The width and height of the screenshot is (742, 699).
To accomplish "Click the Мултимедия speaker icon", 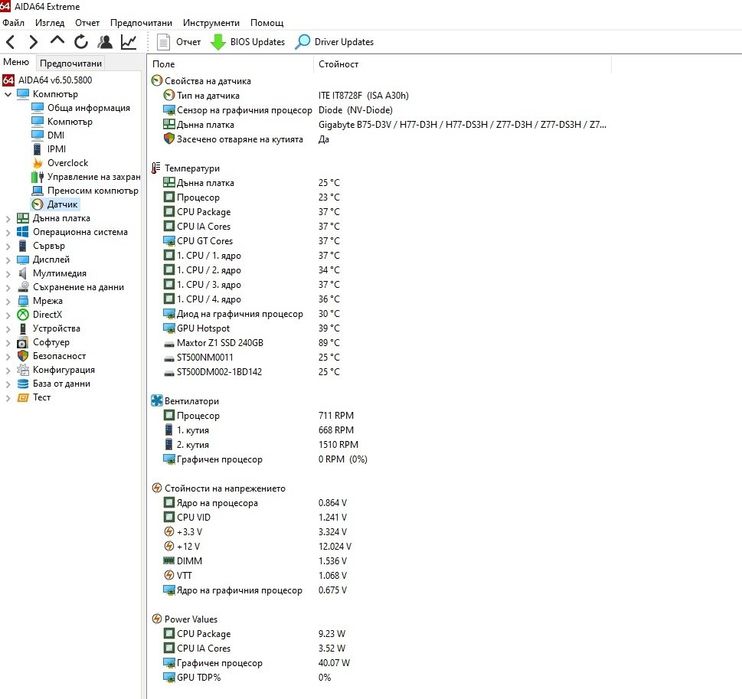I will [x=23, y=273].
